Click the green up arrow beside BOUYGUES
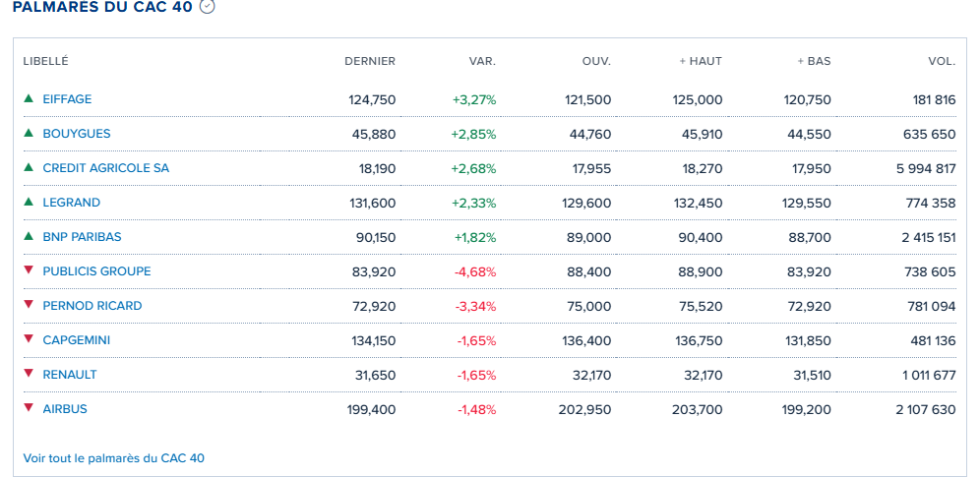 [x=29, y=133]
